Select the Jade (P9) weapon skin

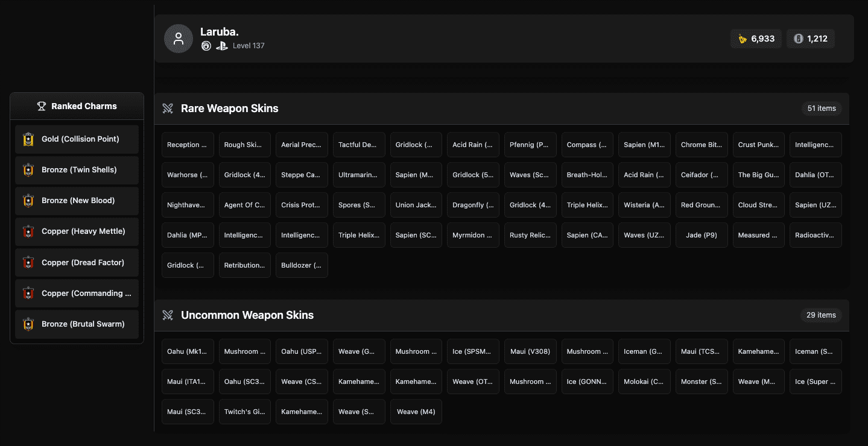tap(702, 235)
